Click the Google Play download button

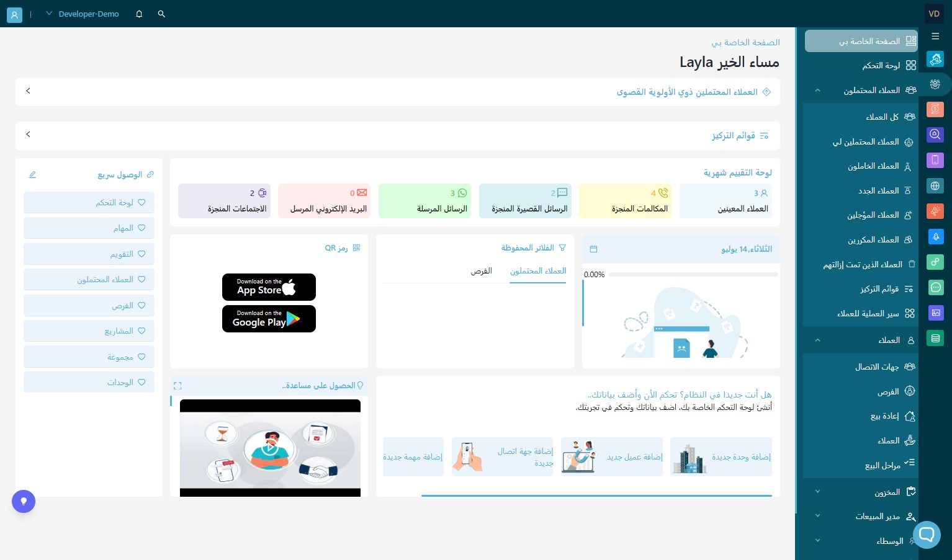[269, 319]
